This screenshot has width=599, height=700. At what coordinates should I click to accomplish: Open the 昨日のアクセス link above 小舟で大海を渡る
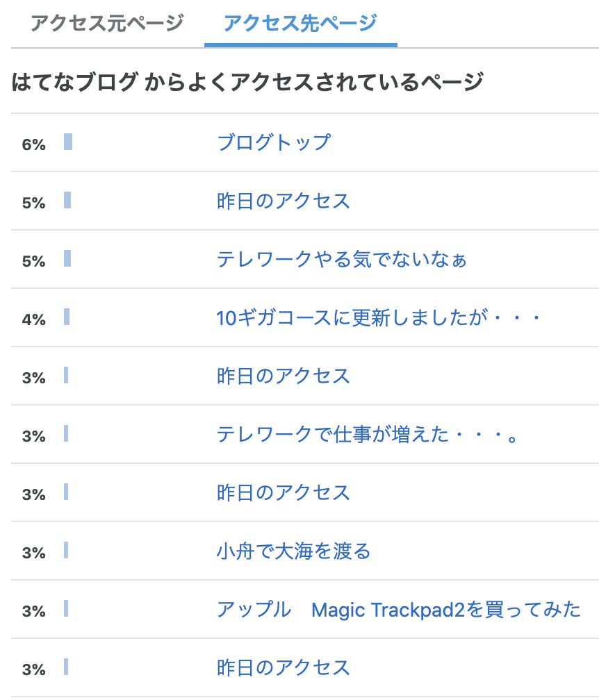(x=284, y=493)
